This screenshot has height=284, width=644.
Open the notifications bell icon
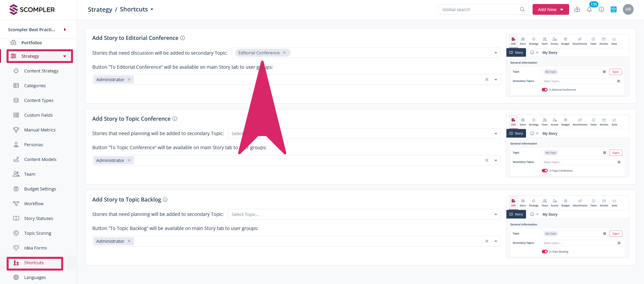[x=589, y=9]
